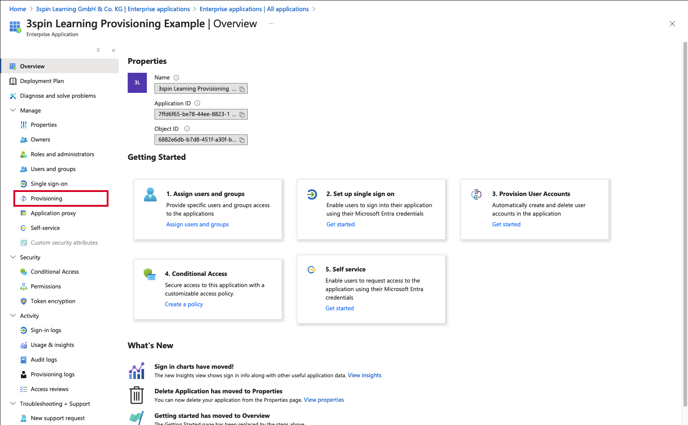Viewport: 688px width, 425px height.
Task: Click the Application ID text field
Action: (201, 114)
